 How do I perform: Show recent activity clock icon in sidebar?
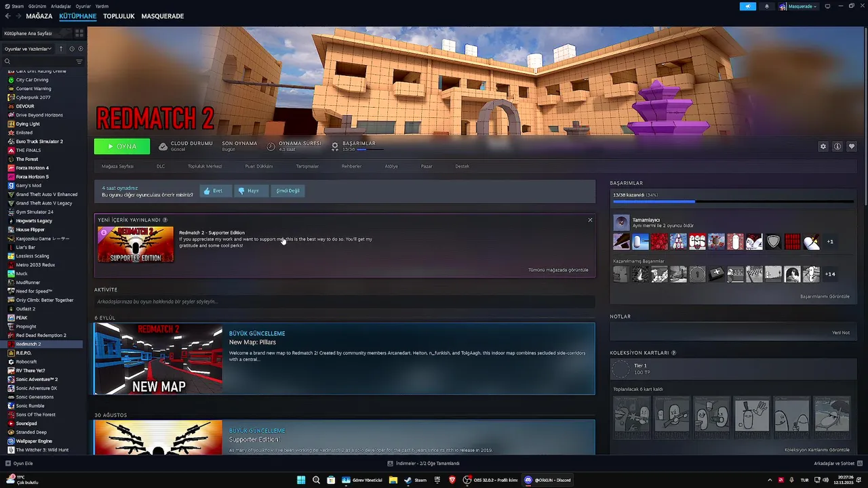click(71, 49)
